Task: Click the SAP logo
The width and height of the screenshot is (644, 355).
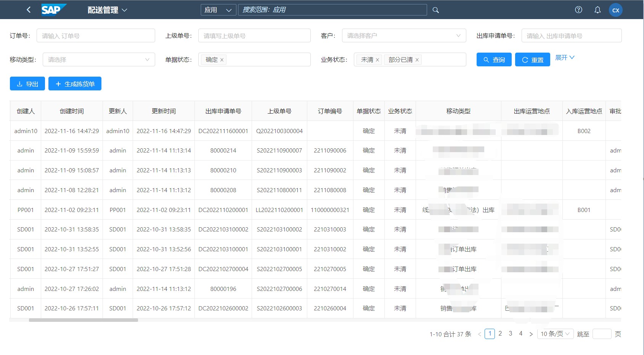Action: pos(54,10)
